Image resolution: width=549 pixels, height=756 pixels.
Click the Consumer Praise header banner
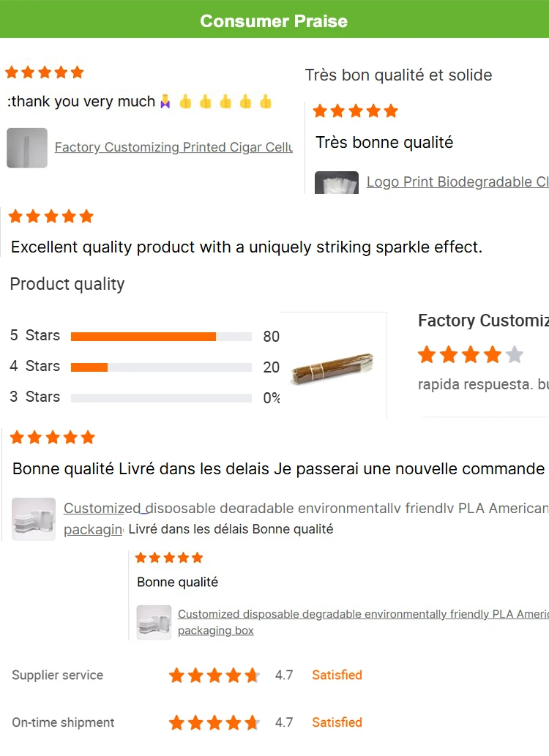point(274,20)
